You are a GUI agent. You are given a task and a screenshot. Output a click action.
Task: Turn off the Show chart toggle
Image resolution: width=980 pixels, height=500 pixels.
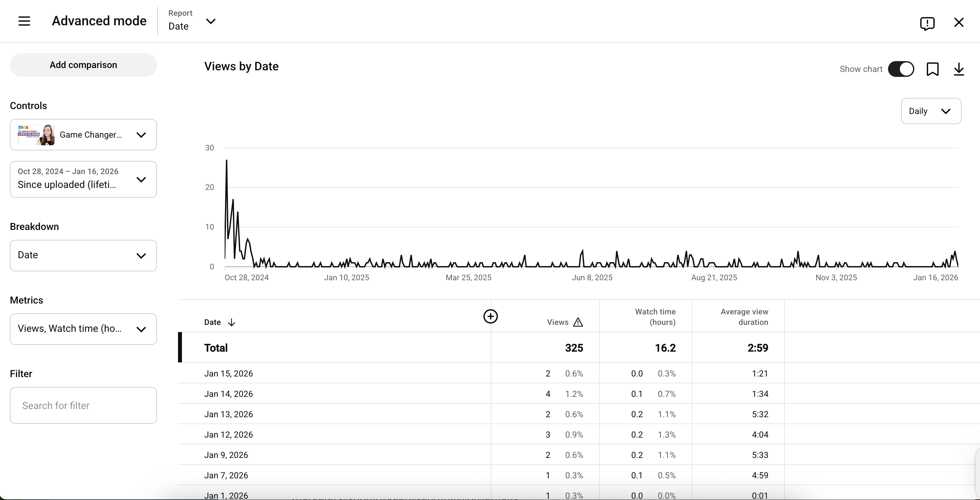(901, 69)
